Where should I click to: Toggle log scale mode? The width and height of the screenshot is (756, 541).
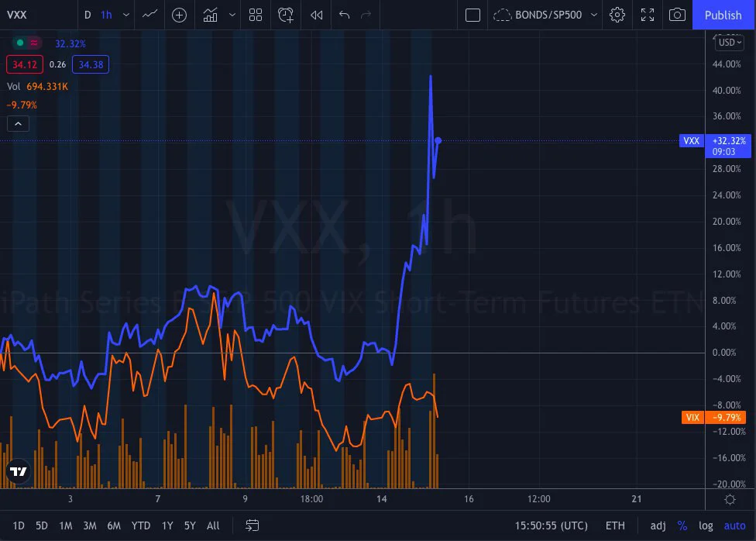pos(706,525)
